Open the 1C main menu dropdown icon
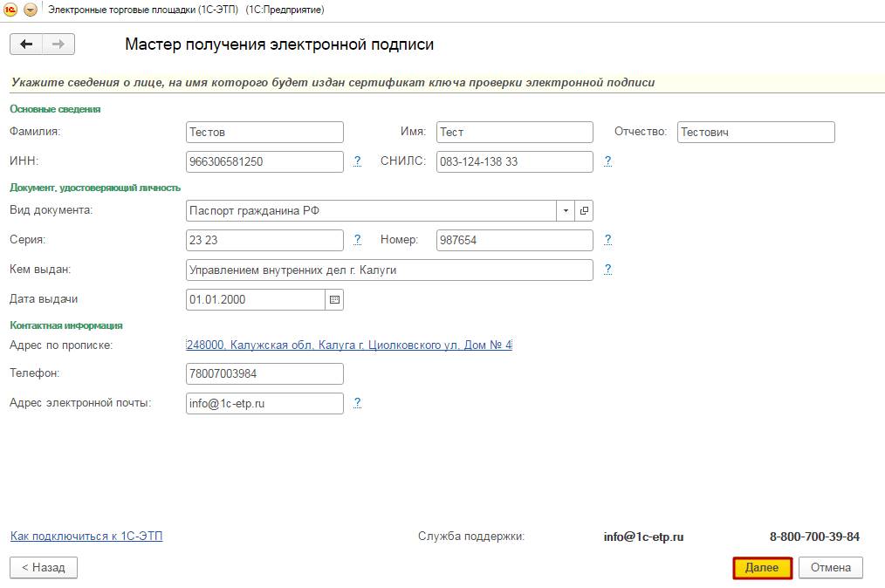Viewport: 885px width, 588px height. pyautogui.click(x=31, y=10)
